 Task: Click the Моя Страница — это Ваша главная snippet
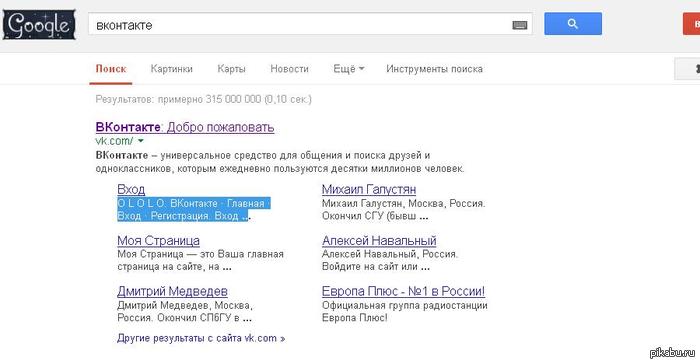[x=200, y=260]
